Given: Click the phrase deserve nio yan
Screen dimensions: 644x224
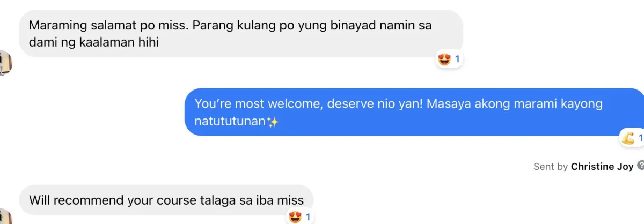Looking at the screenshot, I should click(376, 103).
